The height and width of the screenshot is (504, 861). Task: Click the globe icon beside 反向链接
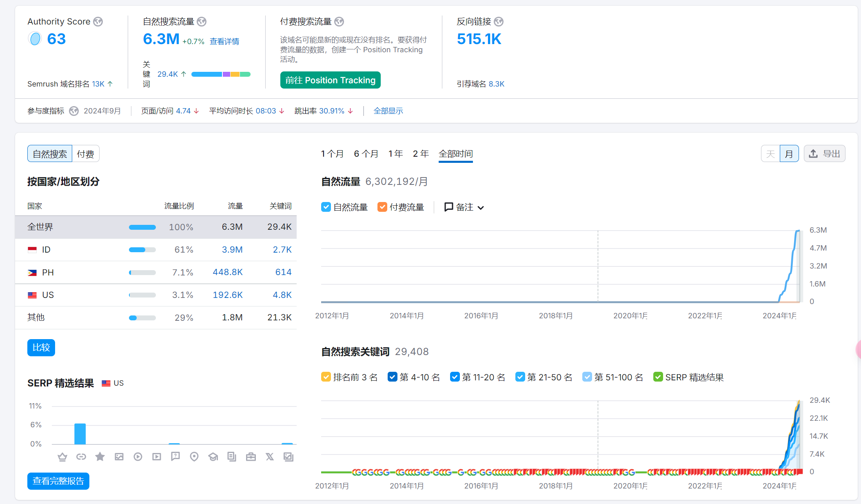[499, 22]
